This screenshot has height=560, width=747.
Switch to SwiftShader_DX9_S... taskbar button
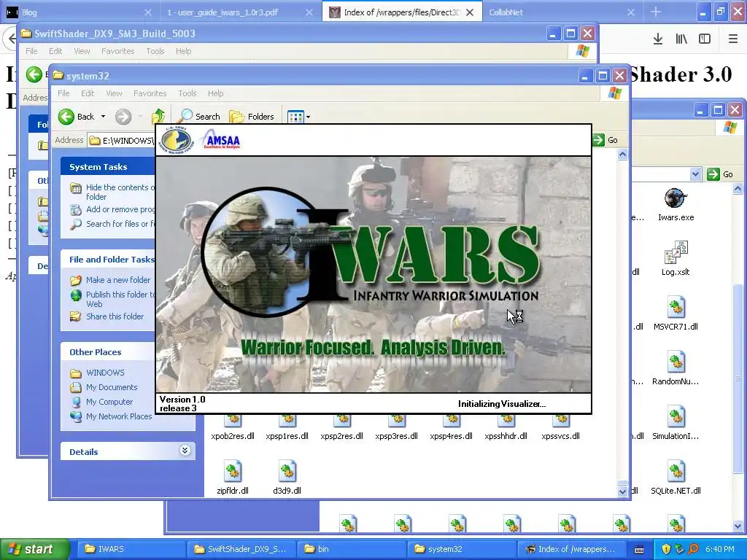coord(241,549)
